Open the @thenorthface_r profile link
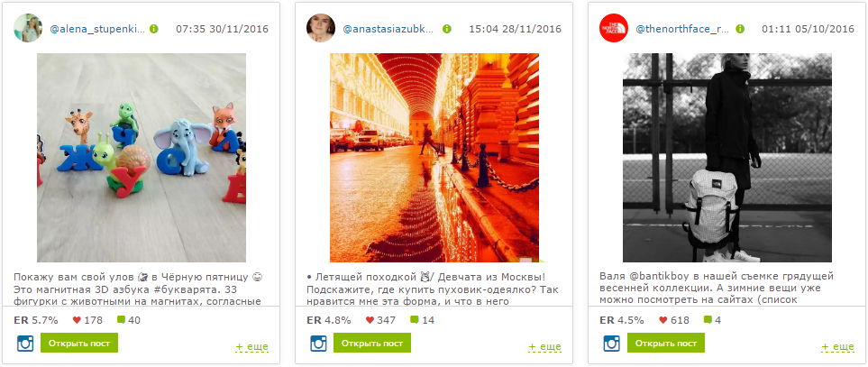Image resolution: width=868 pixels, height=367 pixels. point(682,29)
